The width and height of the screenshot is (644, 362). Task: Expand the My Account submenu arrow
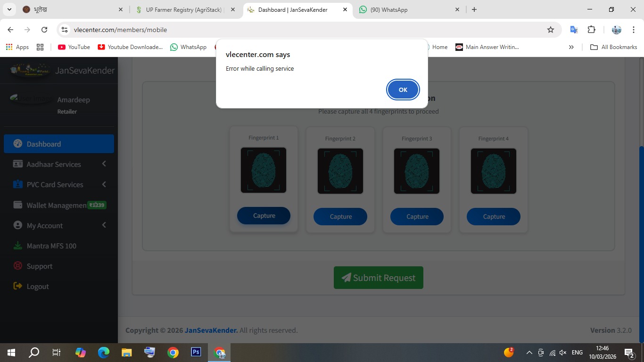pyautogui.click(x=104, y=225)
